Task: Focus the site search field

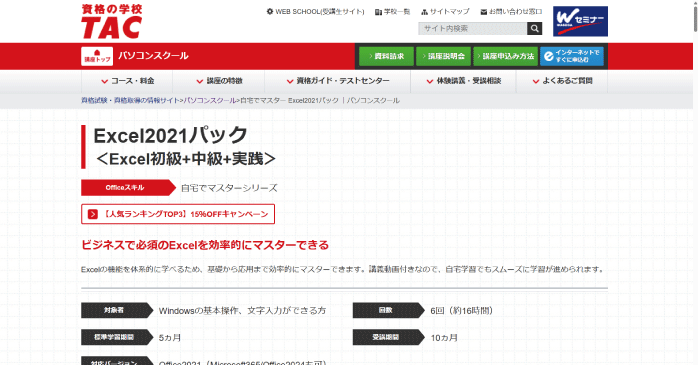Action: tap(472, 28)
